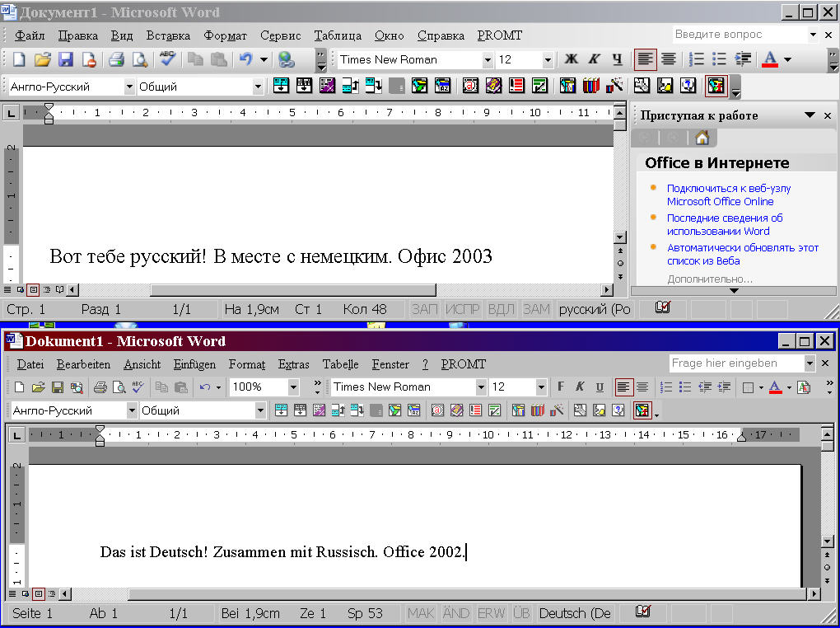Toggle ИСПР track changes indicator in status bar
This screenshot has height=628, width=840.
(x=462, y=309)
